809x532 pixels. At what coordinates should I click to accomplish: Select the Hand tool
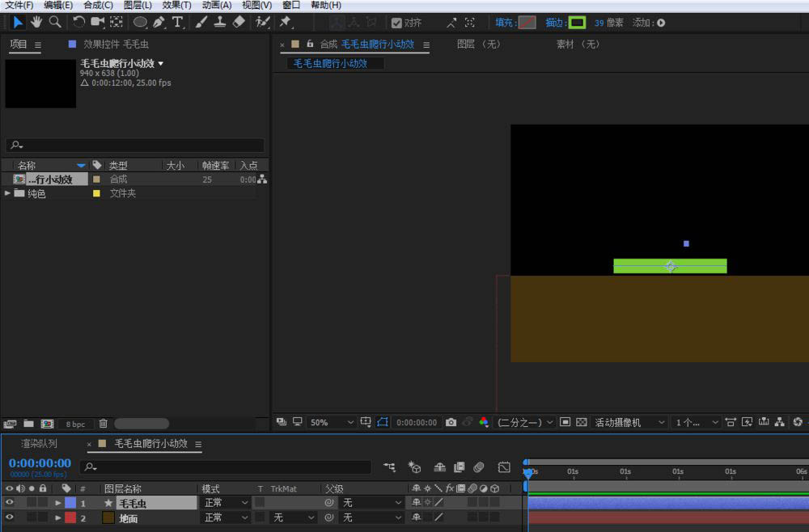point(36,22)
